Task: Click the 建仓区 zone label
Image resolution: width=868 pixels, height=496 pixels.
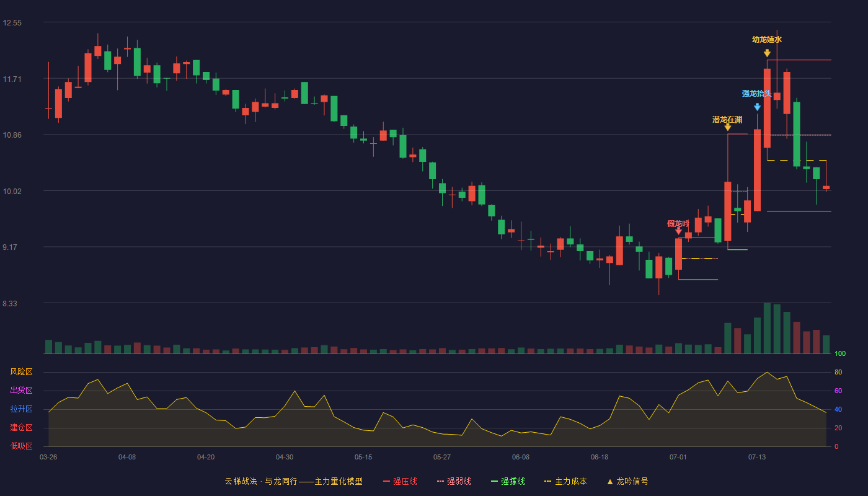Action: 21,428
